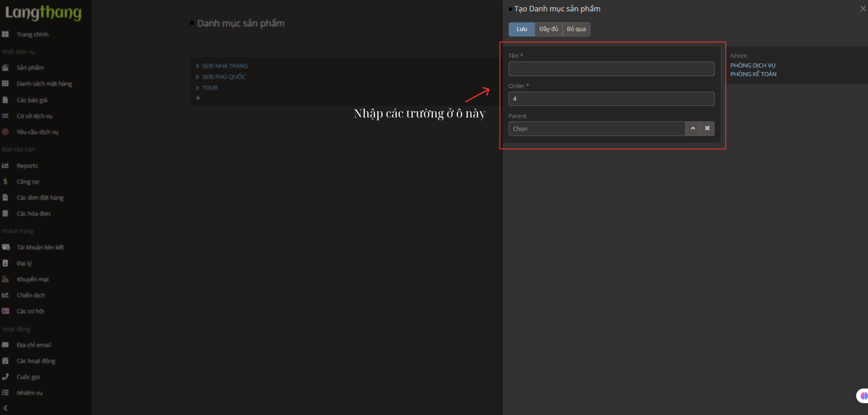Click the Reports chart icon in sidebar
This screenshot has height=415, width=868.
click(x=5, y=166)
